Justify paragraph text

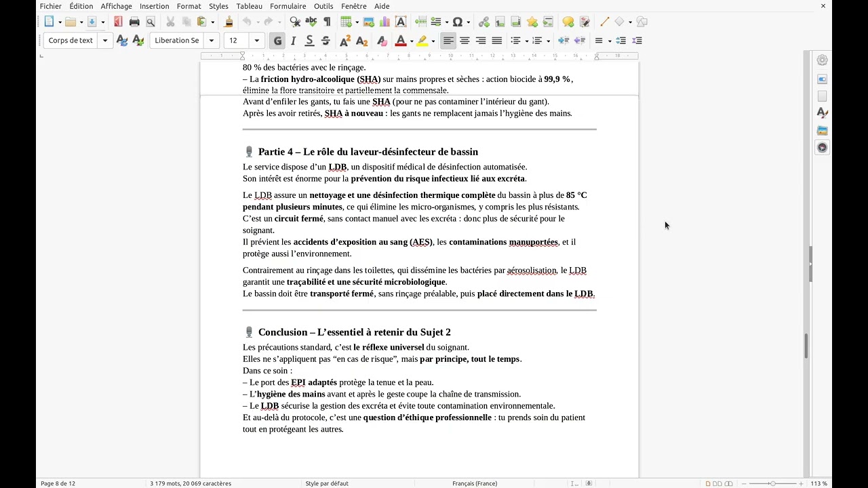tap(497, 41)
